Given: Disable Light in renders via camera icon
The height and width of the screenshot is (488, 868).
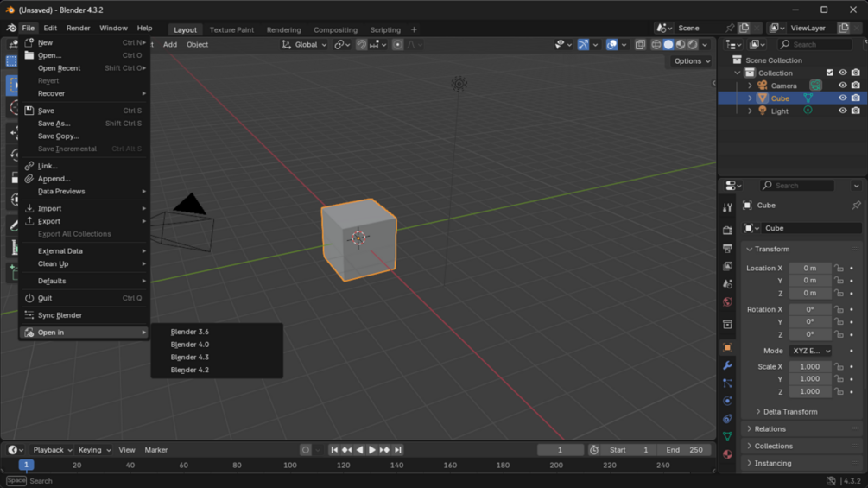Looking at the screenshot, I should pos(856,111).
